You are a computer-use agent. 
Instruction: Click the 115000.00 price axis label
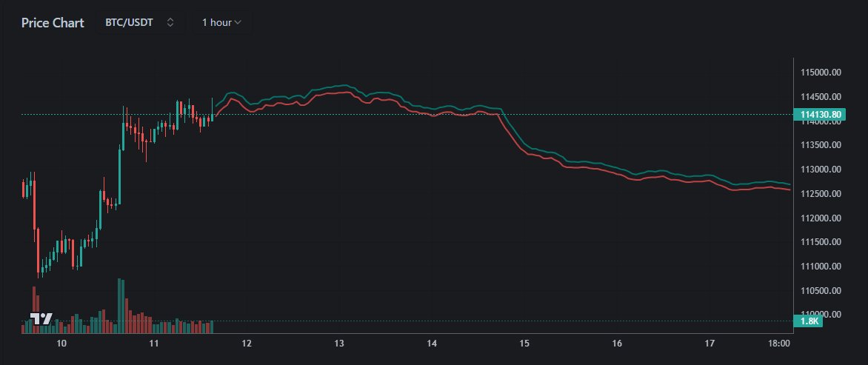tap(821, 73)
